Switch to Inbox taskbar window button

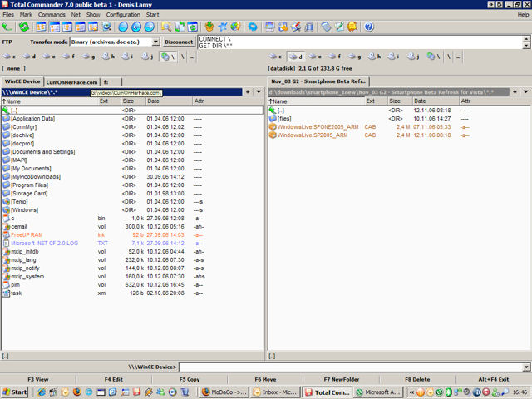click(x=275, y=392)
